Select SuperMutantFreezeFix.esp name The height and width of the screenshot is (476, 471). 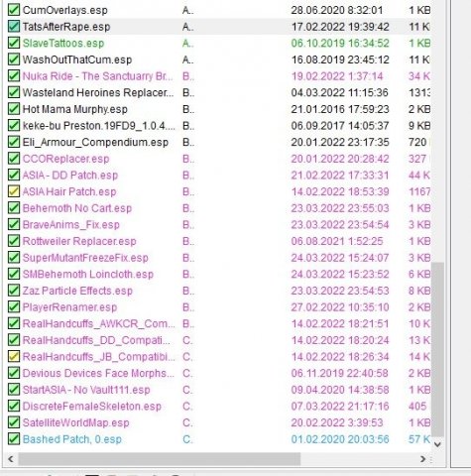(x=85, y=258)
